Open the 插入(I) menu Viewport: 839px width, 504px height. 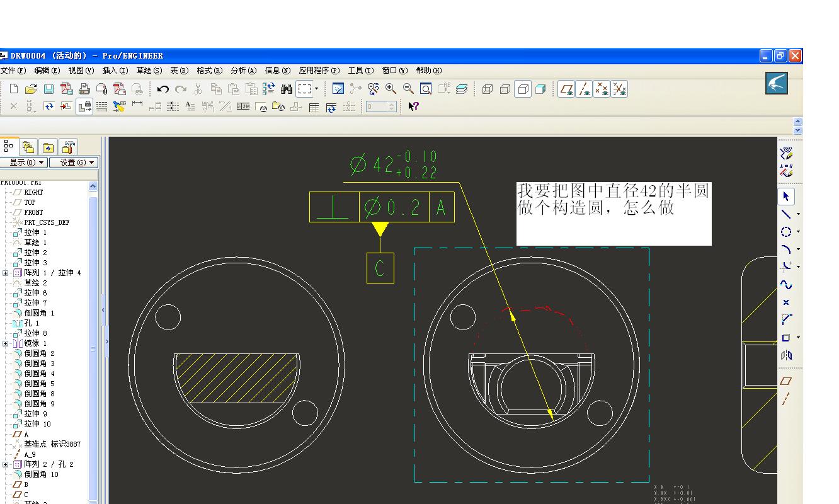pos(115,71)
